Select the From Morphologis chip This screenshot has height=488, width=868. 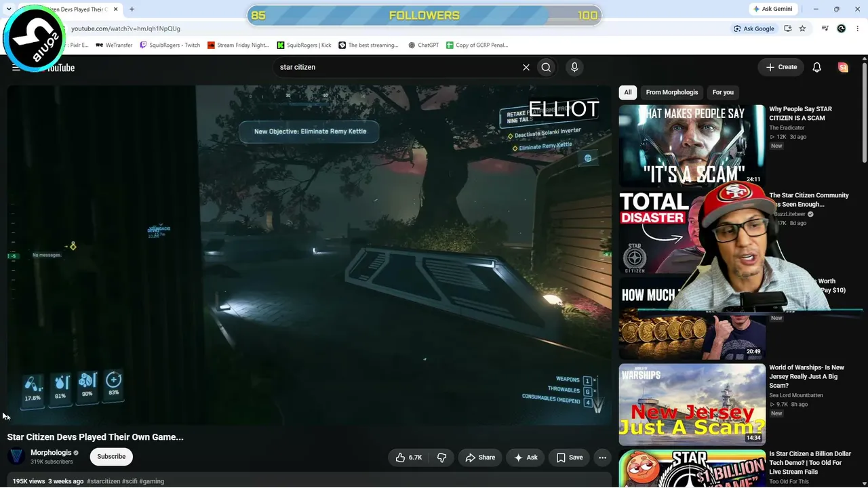[x=672, y=92]
